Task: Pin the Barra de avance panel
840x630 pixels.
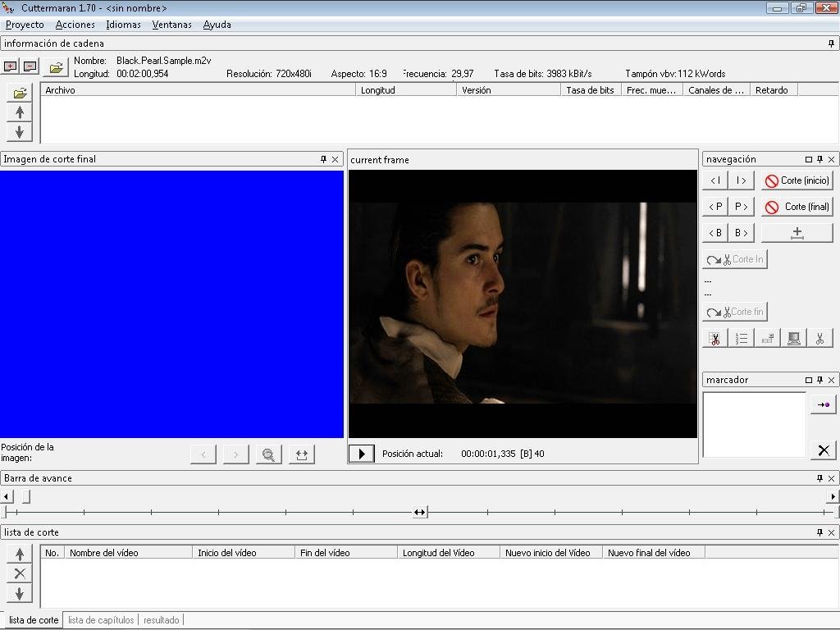Action: pyautogui.click(x=819, y=478)
